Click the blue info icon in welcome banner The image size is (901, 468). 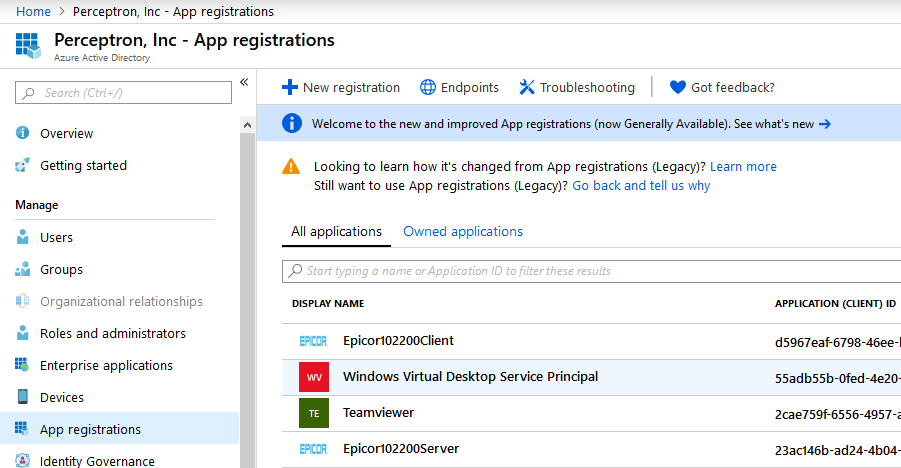(292, 123)
